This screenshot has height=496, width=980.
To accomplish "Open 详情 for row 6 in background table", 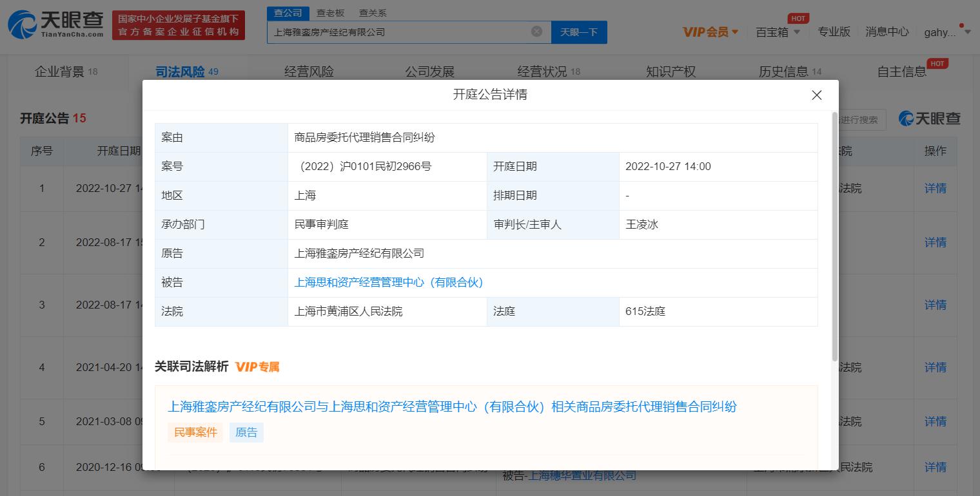I will (936, 467).
